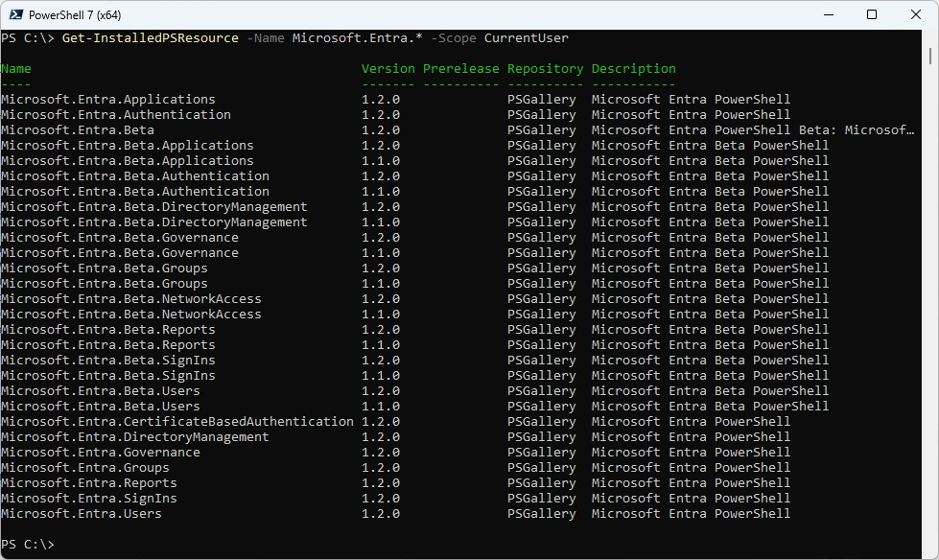Click the Get-InstalledPSResource command text
939x560 pixels.
click(x=150, y=38)
